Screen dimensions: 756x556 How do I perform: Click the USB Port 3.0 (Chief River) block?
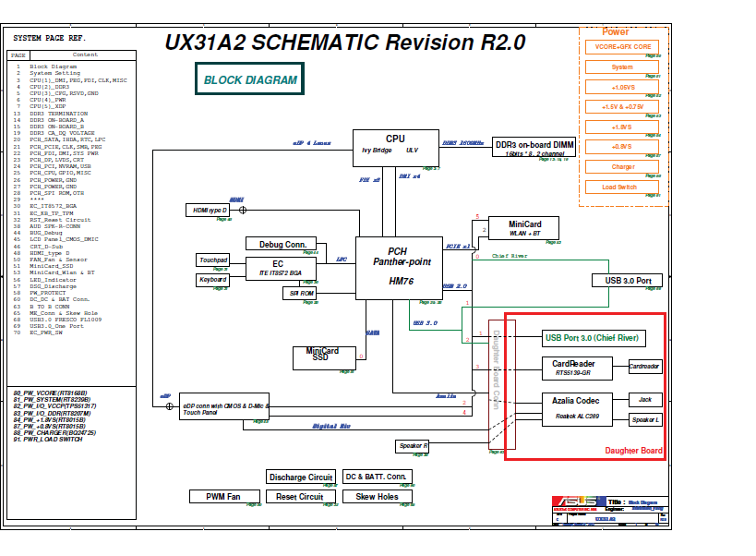click(x=594, y=338)
